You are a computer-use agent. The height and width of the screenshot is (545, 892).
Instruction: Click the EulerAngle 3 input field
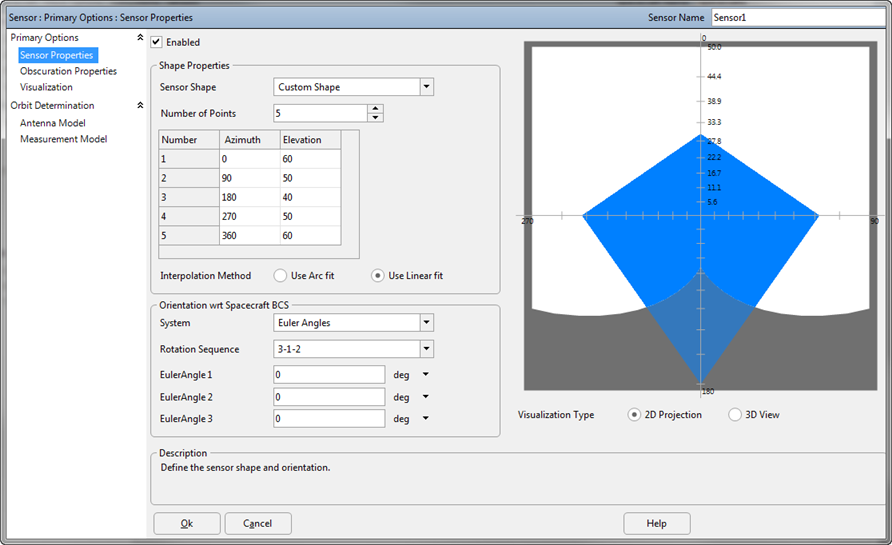(x=329, y=419)
